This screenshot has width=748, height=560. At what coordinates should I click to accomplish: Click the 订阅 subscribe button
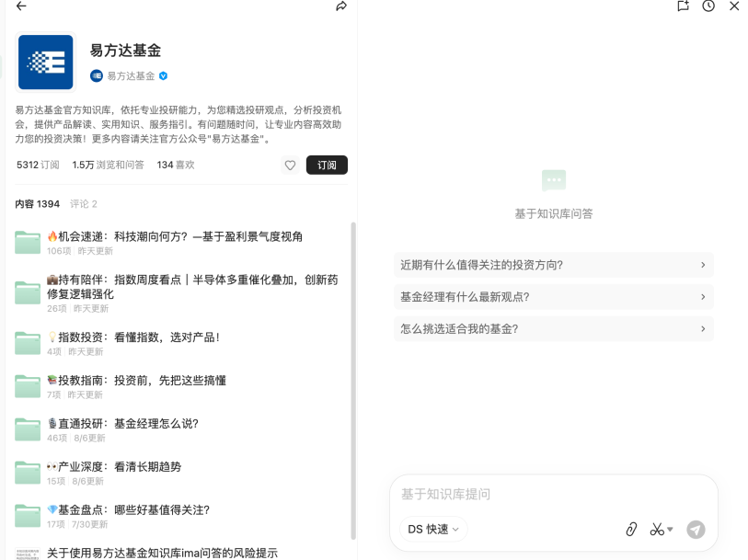point(327,165)
